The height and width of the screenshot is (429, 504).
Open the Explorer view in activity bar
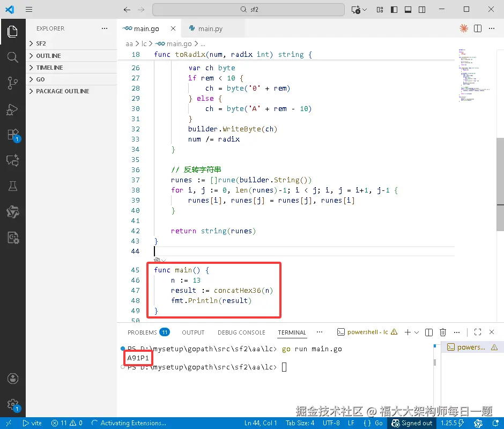point(12,32)
